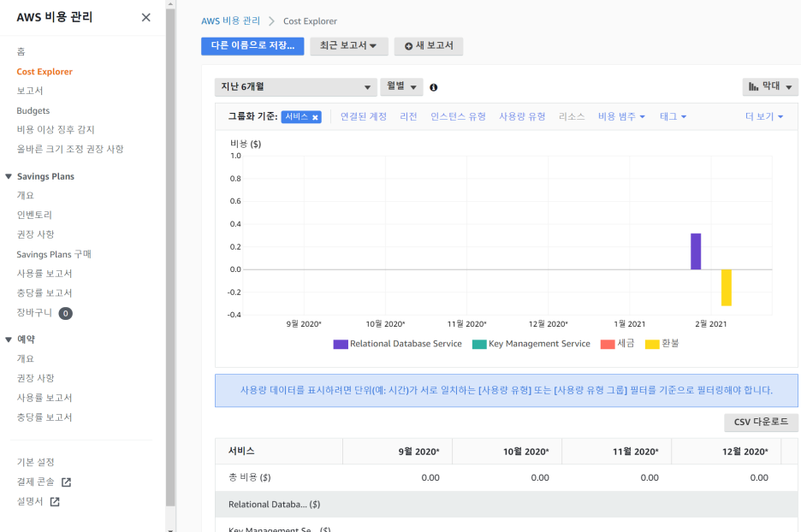801x532 pixels.
Task: Click the 9월 2020* column header
Action: tap(397, 452)
